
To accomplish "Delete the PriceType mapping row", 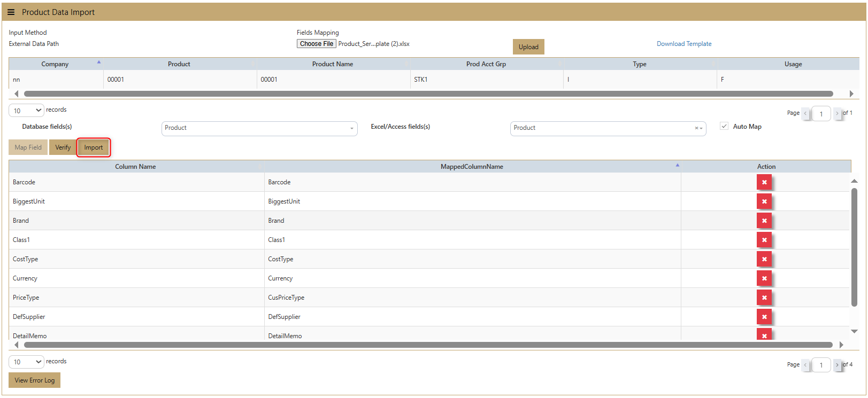I will [764, 298].
